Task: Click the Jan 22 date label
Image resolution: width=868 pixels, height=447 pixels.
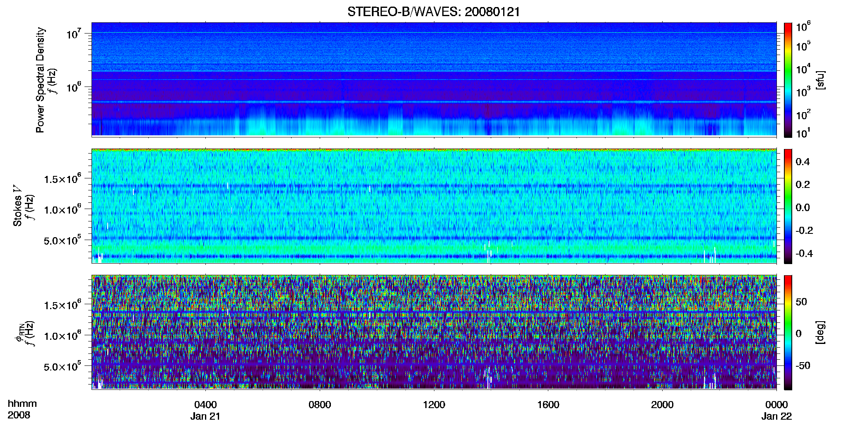Action: coord(776,416)
